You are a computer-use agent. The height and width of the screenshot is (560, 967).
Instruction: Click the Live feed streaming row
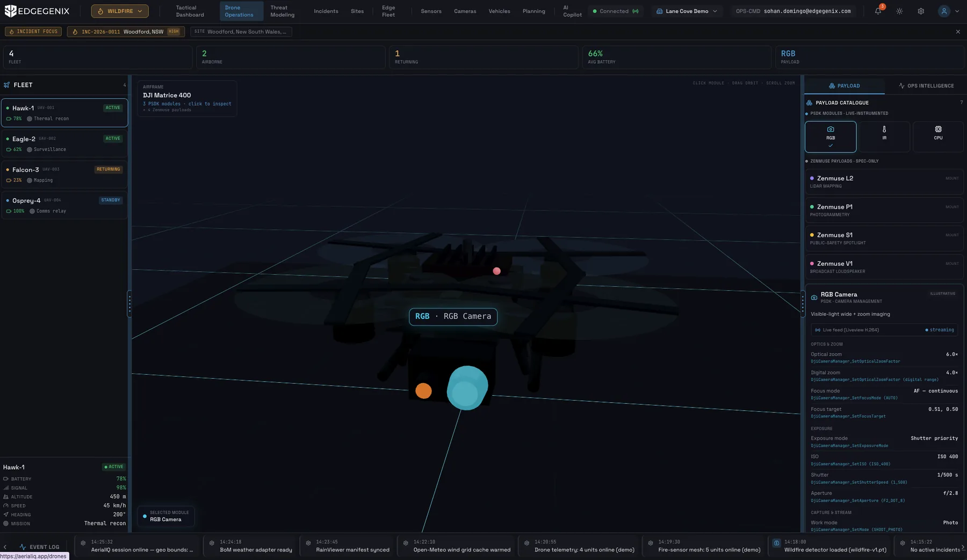point(884,330)
